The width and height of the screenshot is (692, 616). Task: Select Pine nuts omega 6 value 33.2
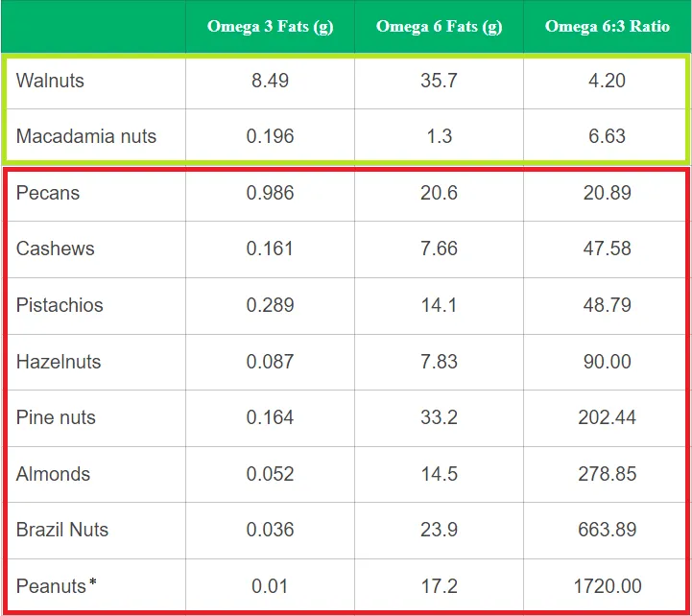pyautogui.click(x=439, y=417)
